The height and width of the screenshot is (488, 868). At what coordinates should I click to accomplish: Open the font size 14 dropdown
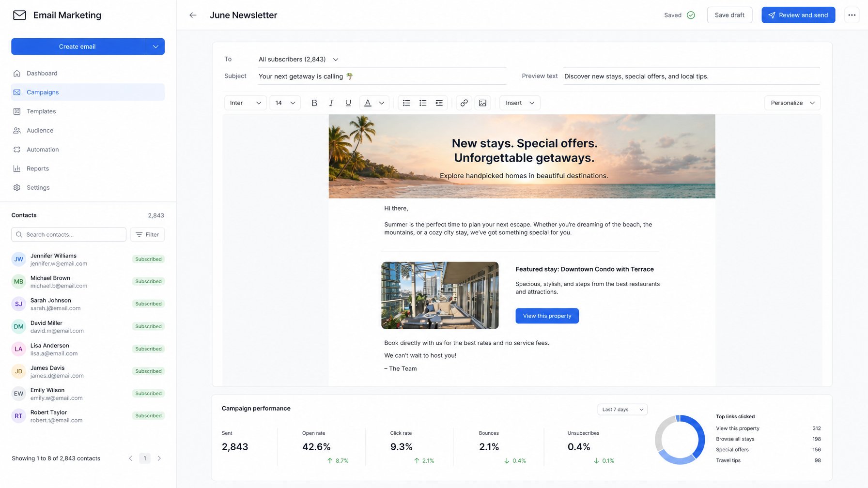[x=285, y=103]
